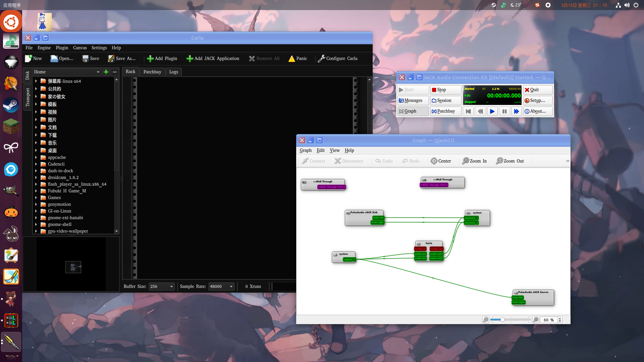Click the Panic warning button
This screenshot has width=644, height=362.
(x=298, y=58)
